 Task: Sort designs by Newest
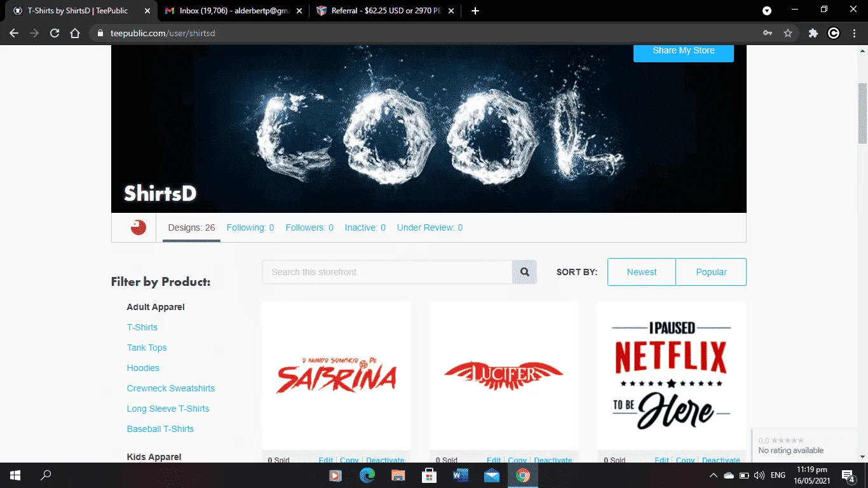coord(642,272)
